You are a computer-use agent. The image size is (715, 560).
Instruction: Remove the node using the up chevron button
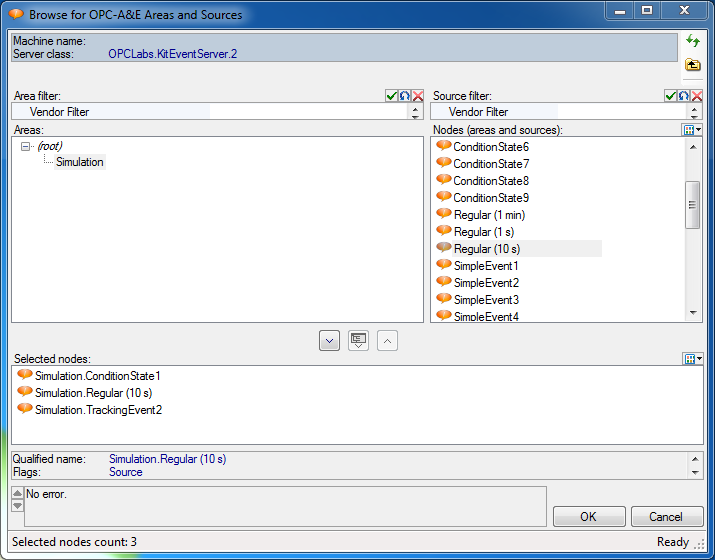[x=388, y=341]
